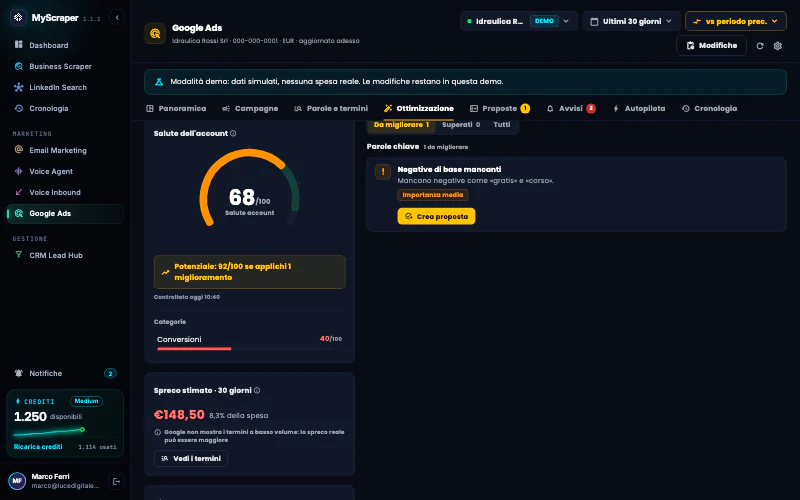Image resolution: width=800 pixels, height=500 pixels.
Task: Open the Cronologia tab in the top bar
Action: pyautogui.click(x=709, y=108)
